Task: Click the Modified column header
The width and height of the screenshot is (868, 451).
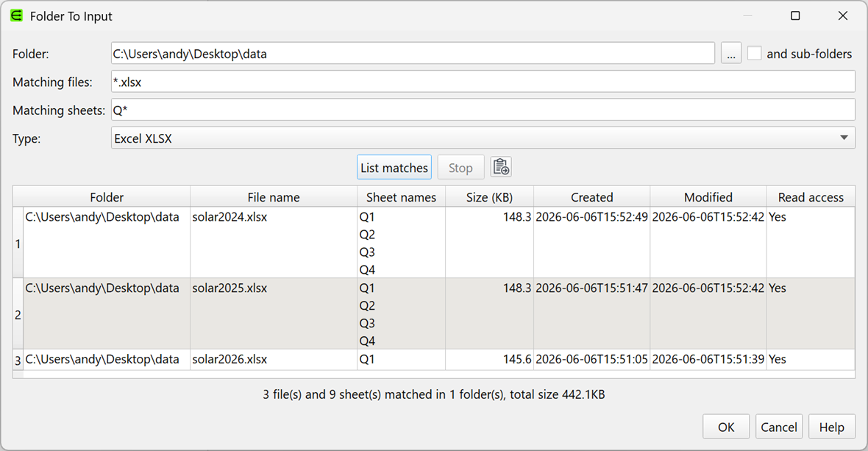Action: point(708,197)
